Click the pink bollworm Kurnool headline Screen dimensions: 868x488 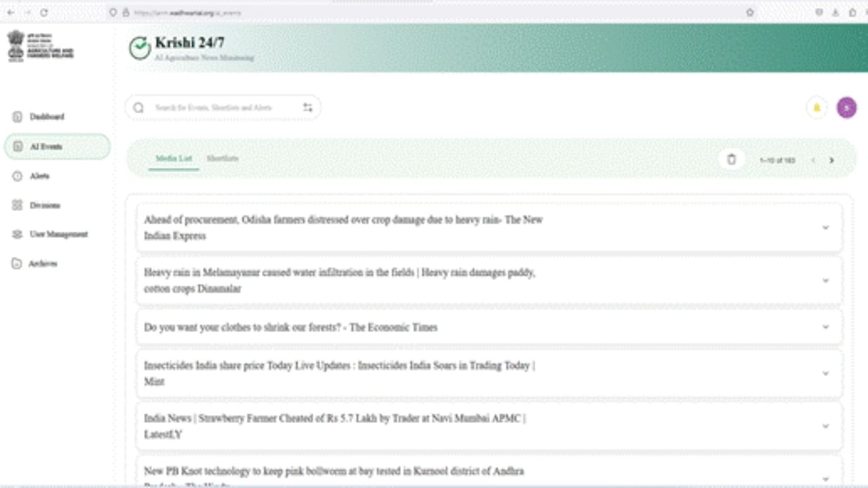pyautogui.click(x=334, y=476)
